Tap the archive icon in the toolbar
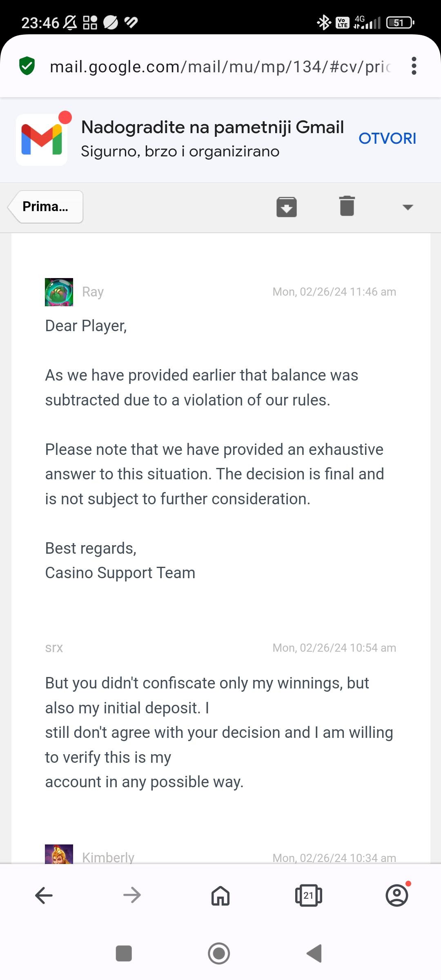This screenshot has width=441, height=980. point(286,207)
